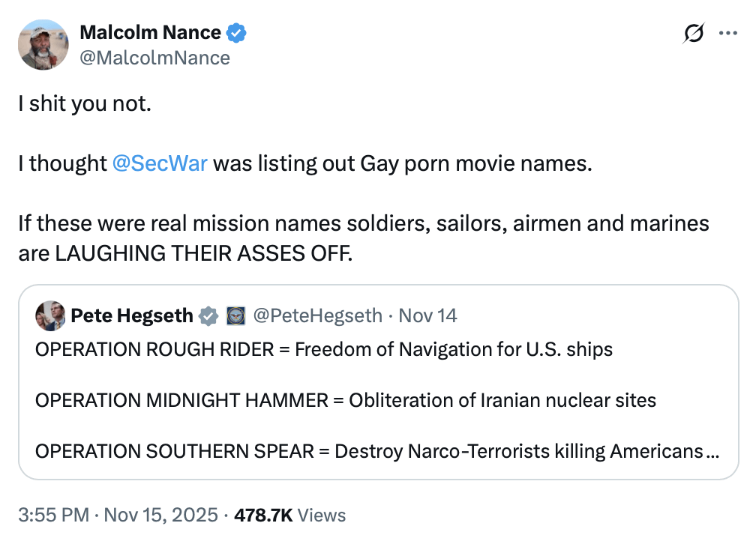Click the government affiliation seal badge
Viewport: 756px width, 544px height.
tap(235, 316)
